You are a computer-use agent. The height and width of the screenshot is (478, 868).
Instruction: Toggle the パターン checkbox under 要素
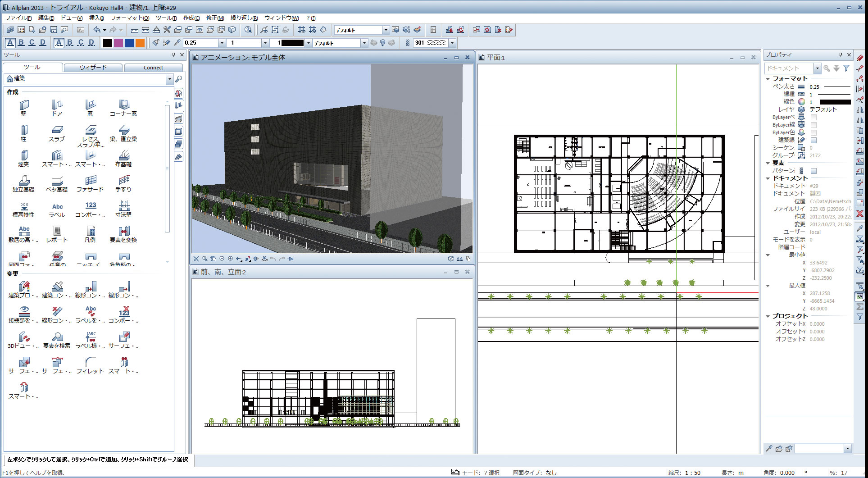pyautogui.click(x=813, y=171)
